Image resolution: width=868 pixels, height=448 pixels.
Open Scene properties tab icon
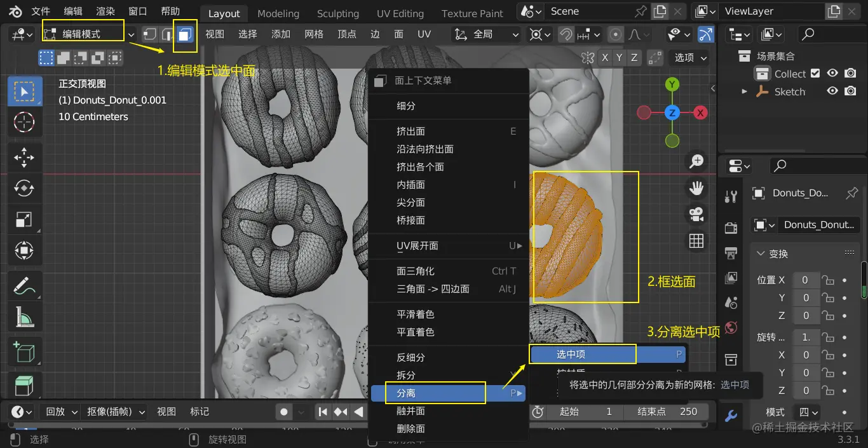pos(731,303)
